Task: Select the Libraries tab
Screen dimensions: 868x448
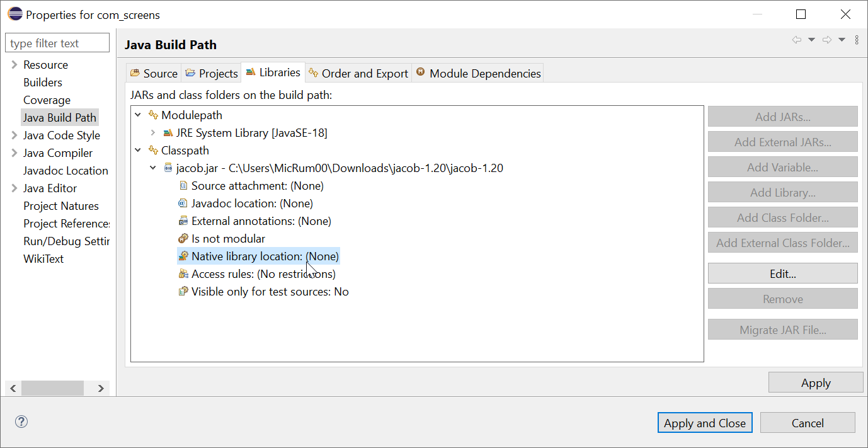Action: [x=273, y=72]
